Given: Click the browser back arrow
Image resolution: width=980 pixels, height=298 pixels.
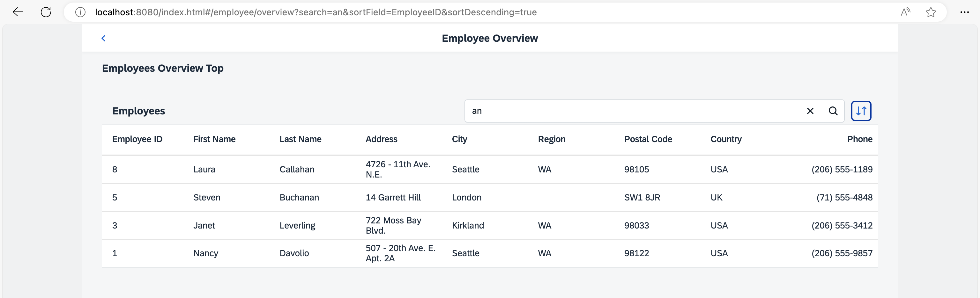Looking at the screenshot, I should coord(18,12).
